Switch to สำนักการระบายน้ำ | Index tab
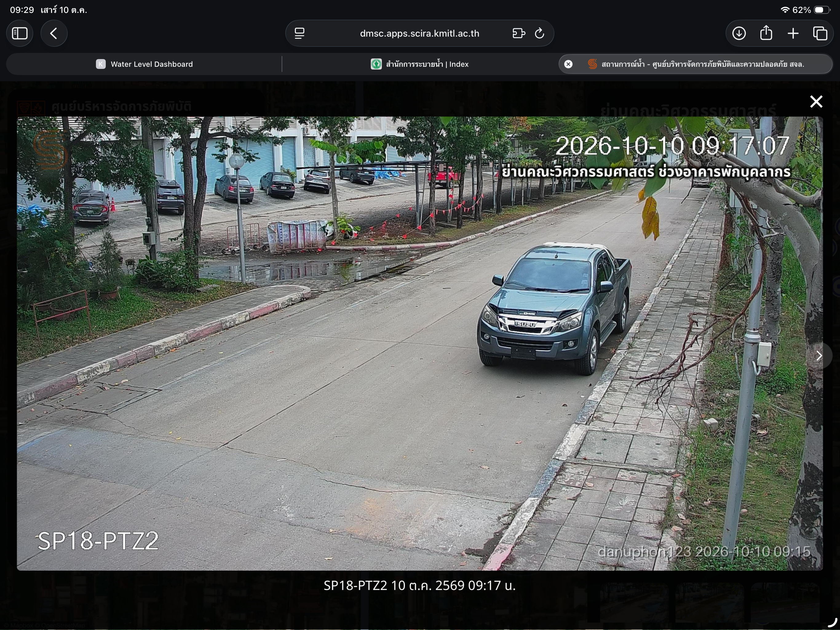Viewport: 840px width, 630px height. tap(420, 64)
